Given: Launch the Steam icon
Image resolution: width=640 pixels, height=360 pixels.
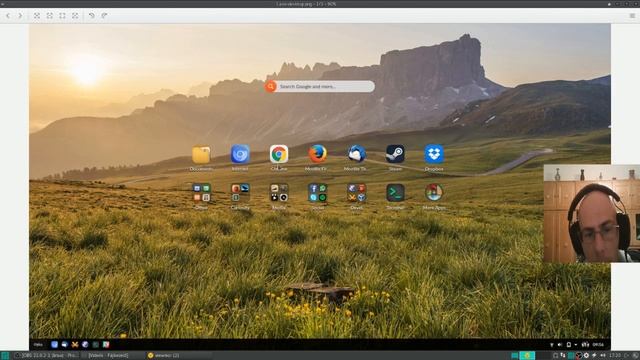Looking at the screenshot, I should [x=395, y=154].
